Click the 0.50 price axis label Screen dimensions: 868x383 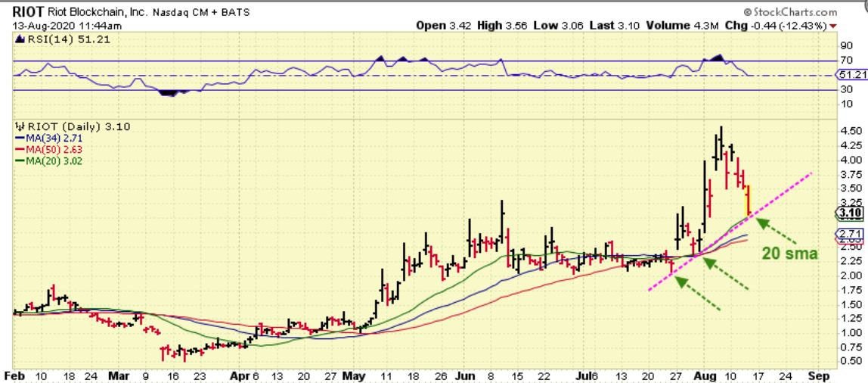[x=851, y=361]
